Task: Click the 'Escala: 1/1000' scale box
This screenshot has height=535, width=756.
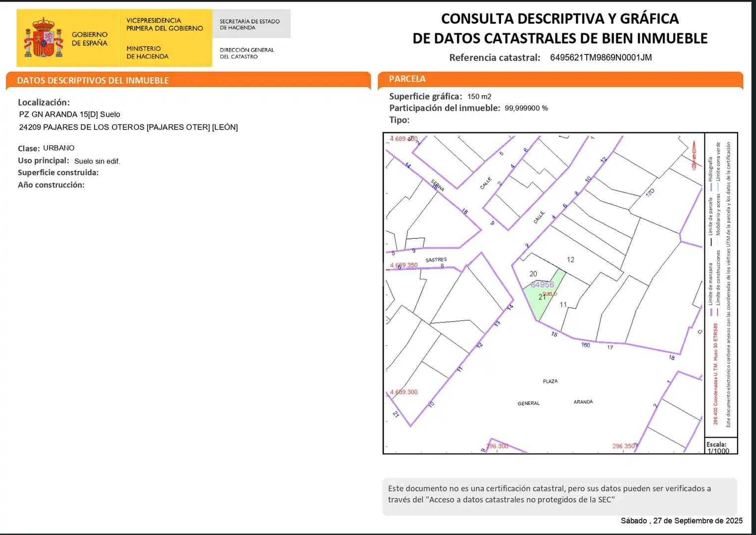Action: (721, 445)
